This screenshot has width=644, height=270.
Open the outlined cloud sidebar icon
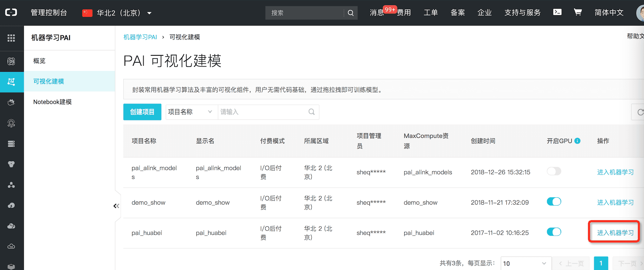click(x=11, y=246)
